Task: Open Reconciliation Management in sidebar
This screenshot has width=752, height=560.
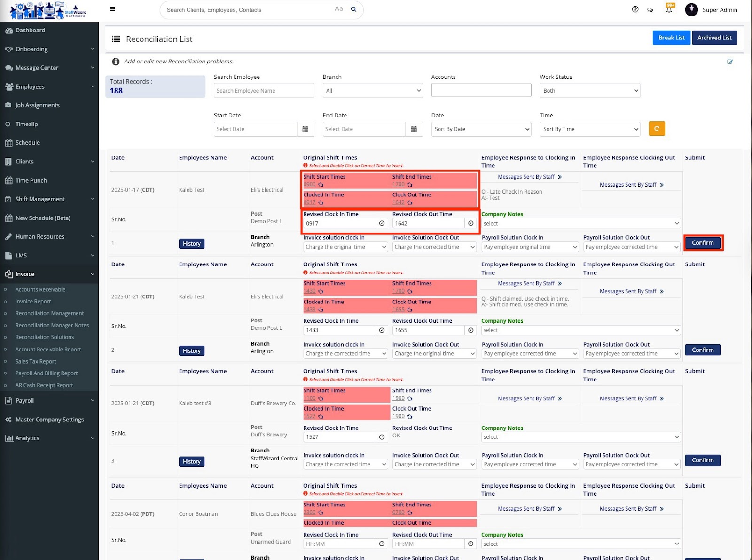Action: 49,313
